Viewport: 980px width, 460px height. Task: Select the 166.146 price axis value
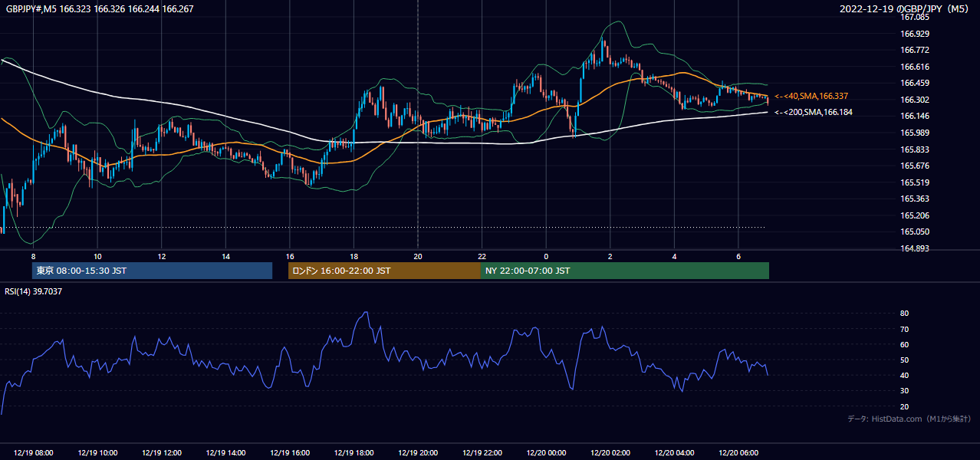(x=915, y=117)
